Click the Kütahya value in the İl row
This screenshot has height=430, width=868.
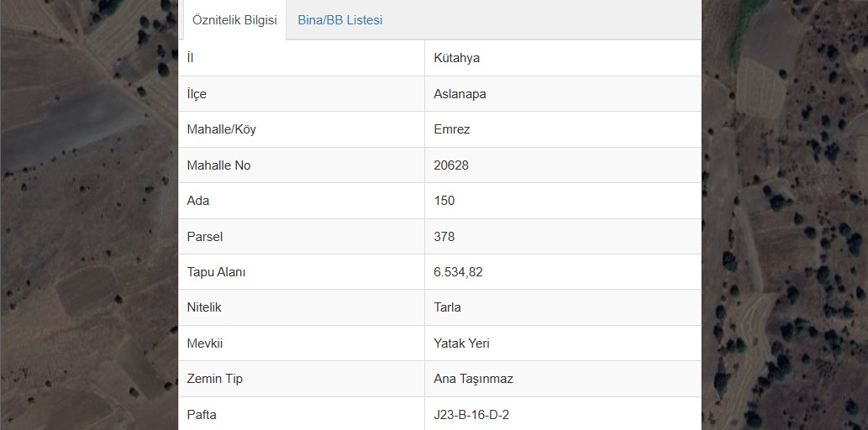click(x=457, y=58)
